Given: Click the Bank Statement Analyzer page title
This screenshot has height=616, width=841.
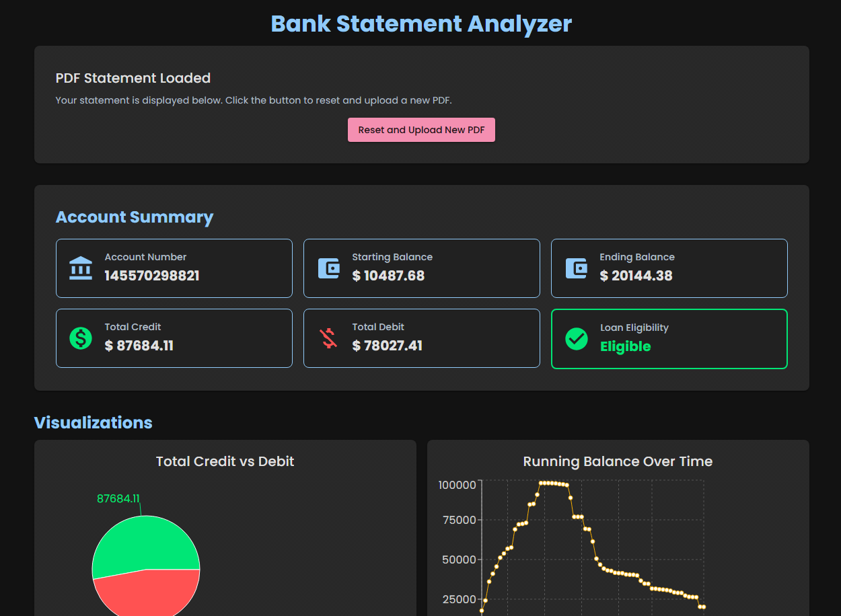Looking at the screenshot, I should pyautogui.click(x=421, y=24).
